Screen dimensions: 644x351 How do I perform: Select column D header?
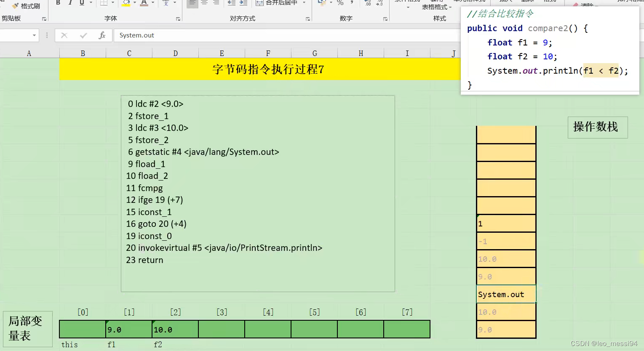click(x=176, y=53)
